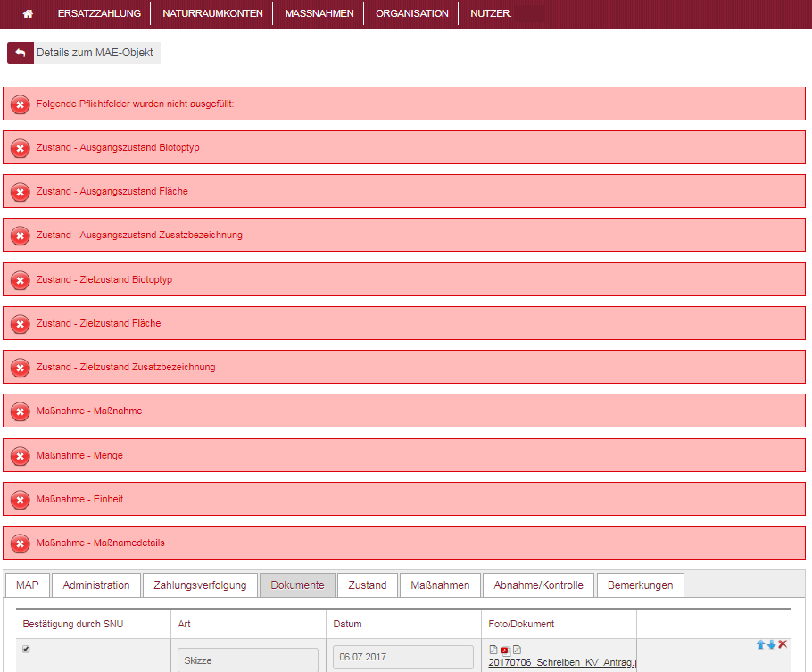The height and width of the screenshot is (672, 812).
Task: Open the Naturraumkonten menu
Action: click(212, 13)
